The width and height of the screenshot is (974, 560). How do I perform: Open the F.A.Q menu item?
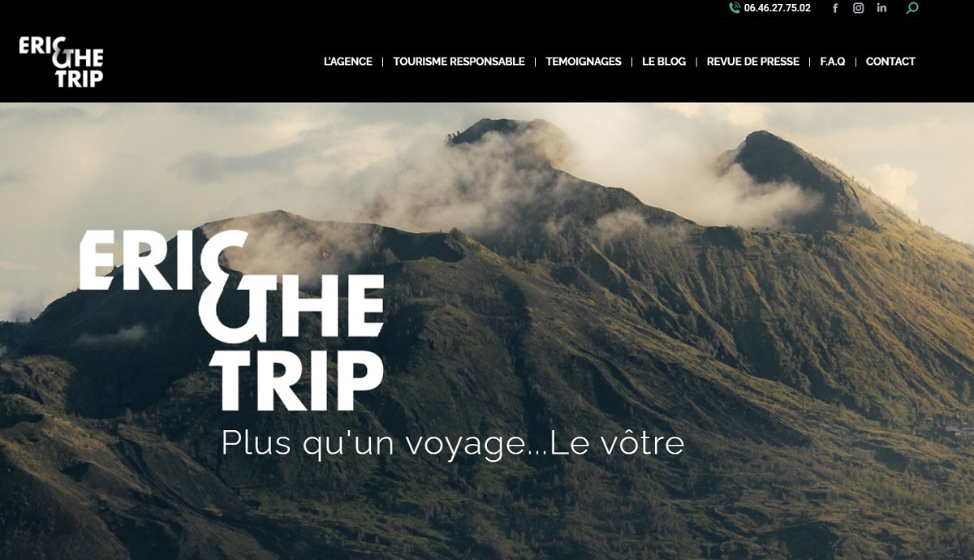pyautogui.click(x=833, y=62)
